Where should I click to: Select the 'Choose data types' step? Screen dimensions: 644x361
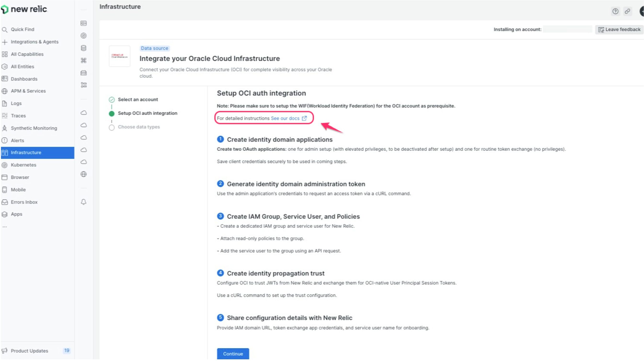point(139,127)
